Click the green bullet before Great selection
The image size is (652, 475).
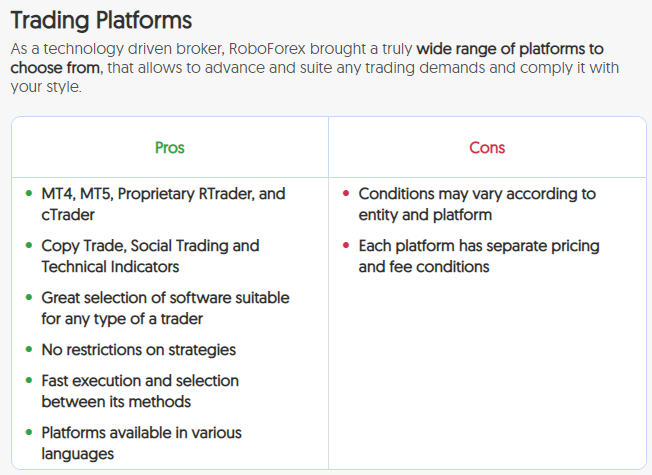(29, 298)
